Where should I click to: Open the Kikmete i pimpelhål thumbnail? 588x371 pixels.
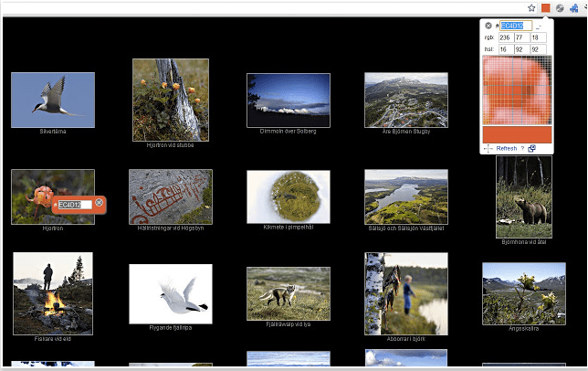[x=289, y=197]
